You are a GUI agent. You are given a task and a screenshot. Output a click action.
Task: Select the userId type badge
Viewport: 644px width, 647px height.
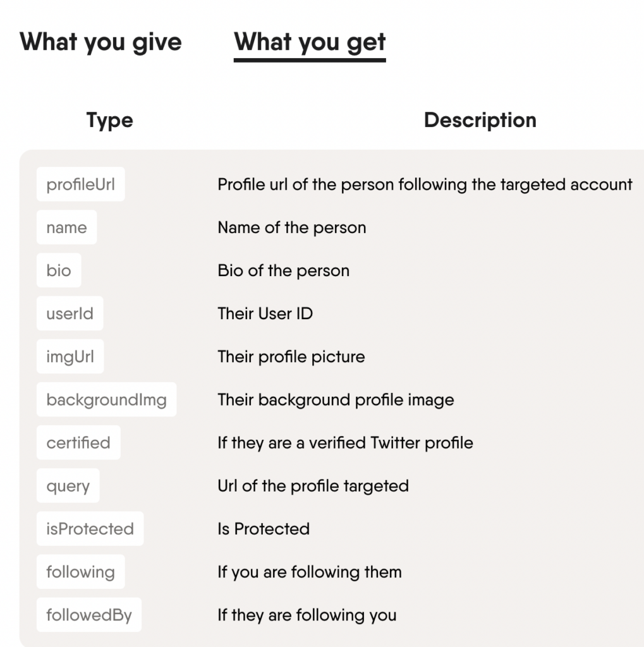[x=70, y=313]
